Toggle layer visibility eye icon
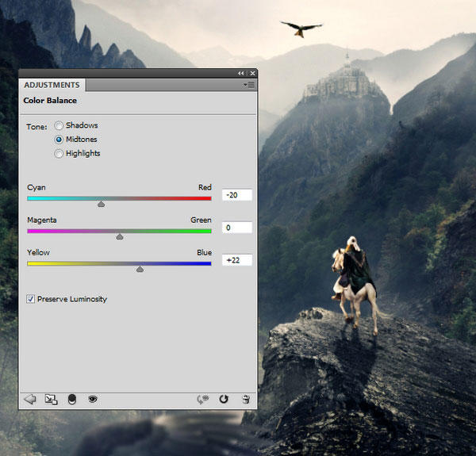The height and width of the screenshot is (456, 476). (93, 399)
